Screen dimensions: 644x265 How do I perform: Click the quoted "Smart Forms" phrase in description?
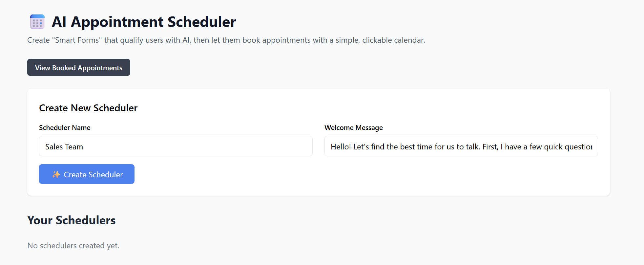(x=77, y=40)
